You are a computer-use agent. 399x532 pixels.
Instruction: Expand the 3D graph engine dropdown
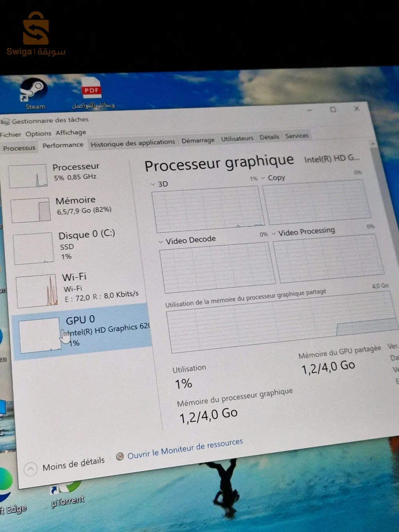[153, 184]
